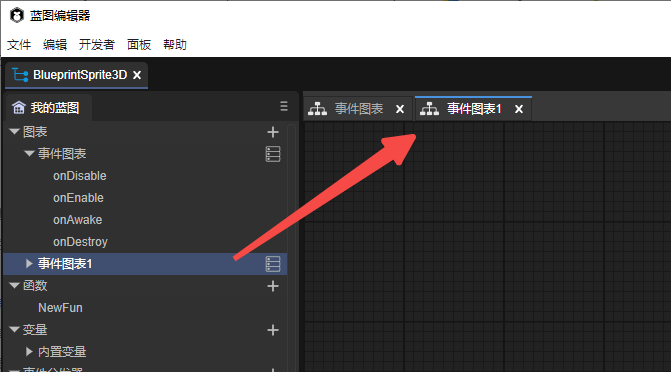Add a new variable via 变量 plus icon

coord(273,330)
